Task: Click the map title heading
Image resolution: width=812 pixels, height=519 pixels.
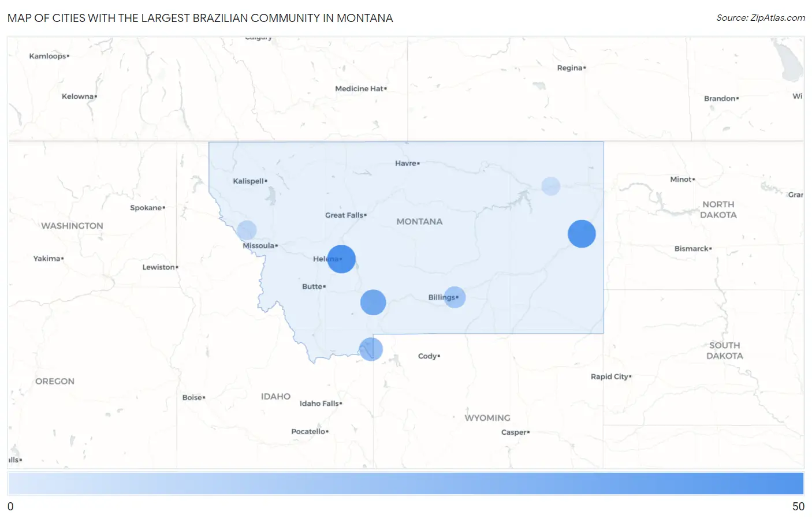Action: point(200,18)
